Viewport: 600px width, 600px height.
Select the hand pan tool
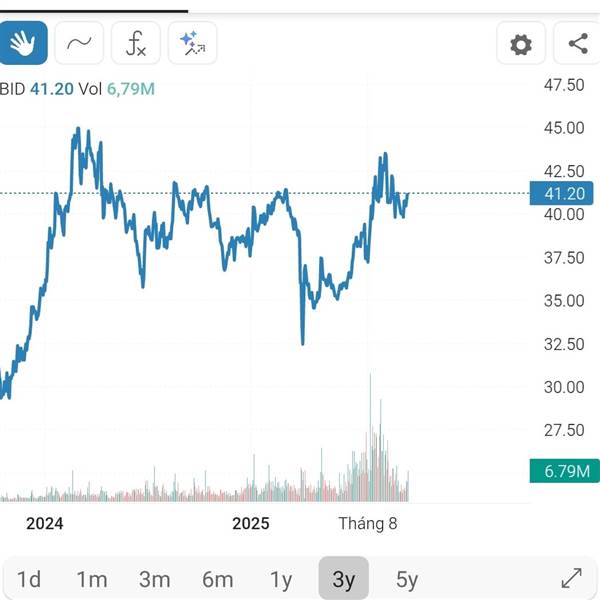(22, 43)
